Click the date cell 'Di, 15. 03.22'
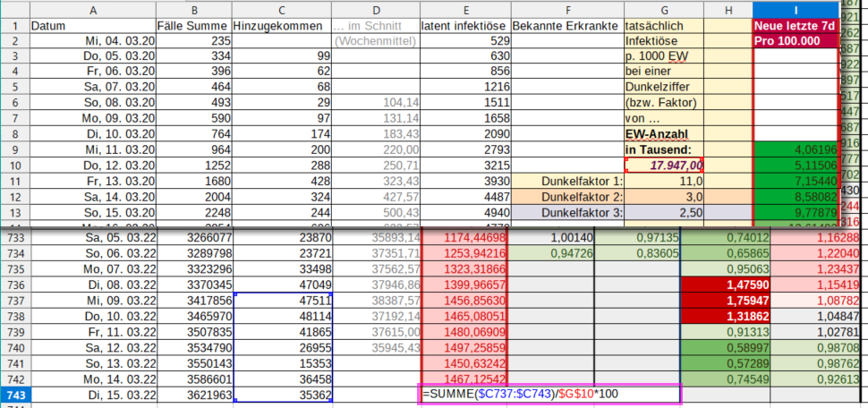868x408 pixels. click(x=93, y=395)
